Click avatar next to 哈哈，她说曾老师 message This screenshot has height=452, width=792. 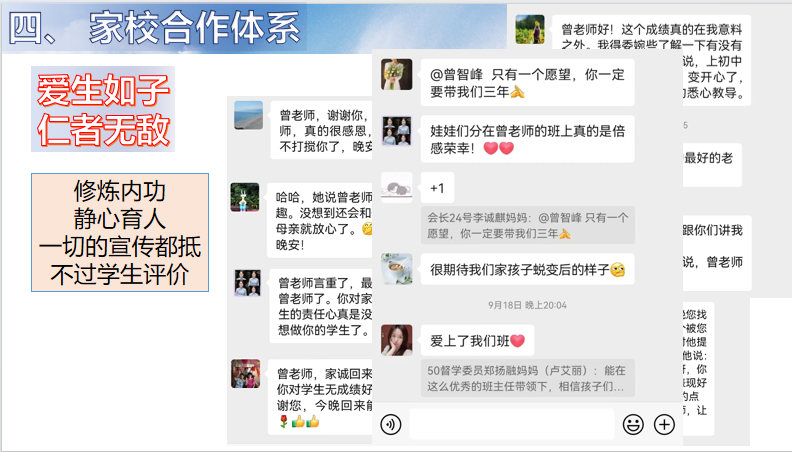click(x=245, y=197)
